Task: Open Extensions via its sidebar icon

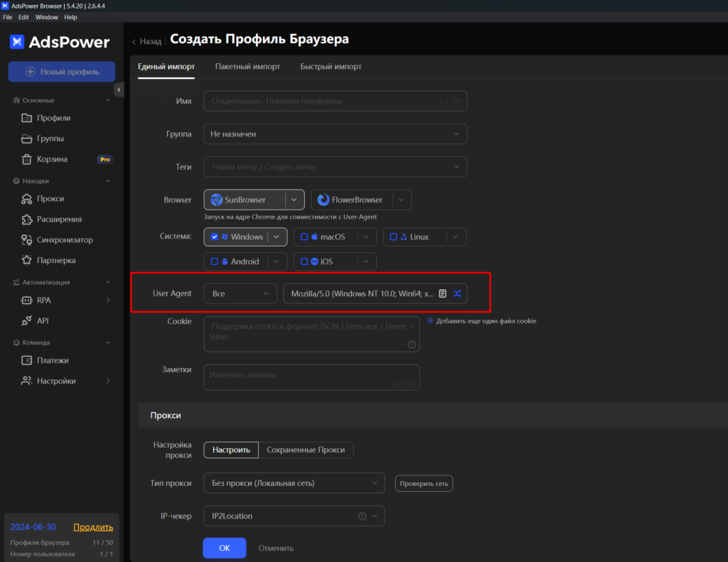Action: click(x=26, y=220)
